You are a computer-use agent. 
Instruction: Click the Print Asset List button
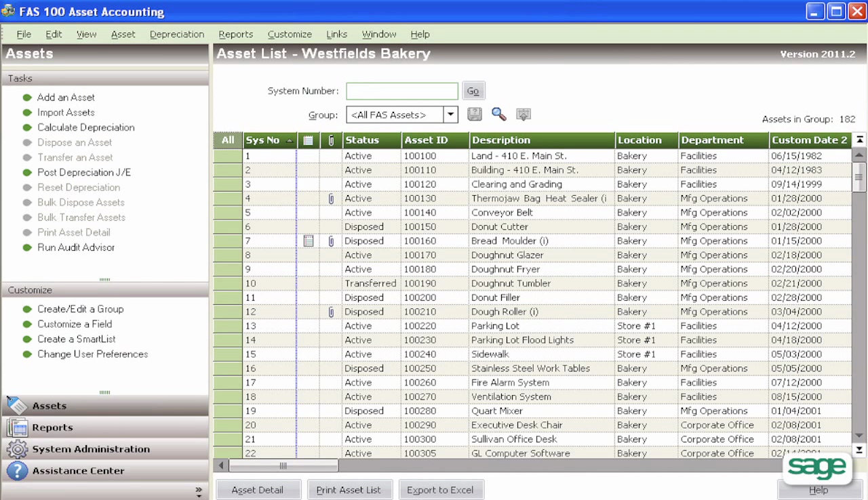click(x=349, y=490)
